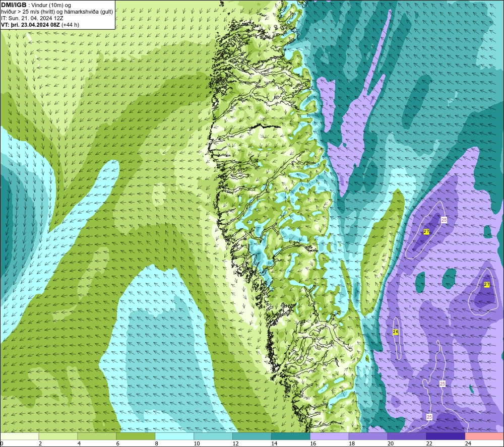
Task: Click the dark teal 14–16 m/s legend swatch
Action: click(291, 436)
